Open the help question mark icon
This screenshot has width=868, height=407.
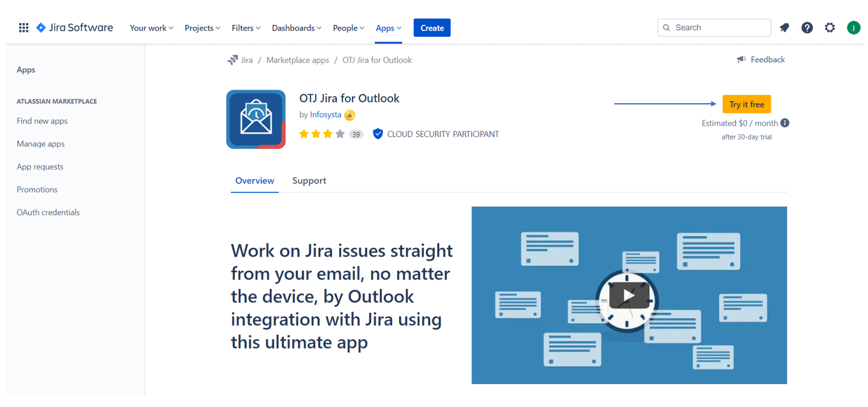807,27
